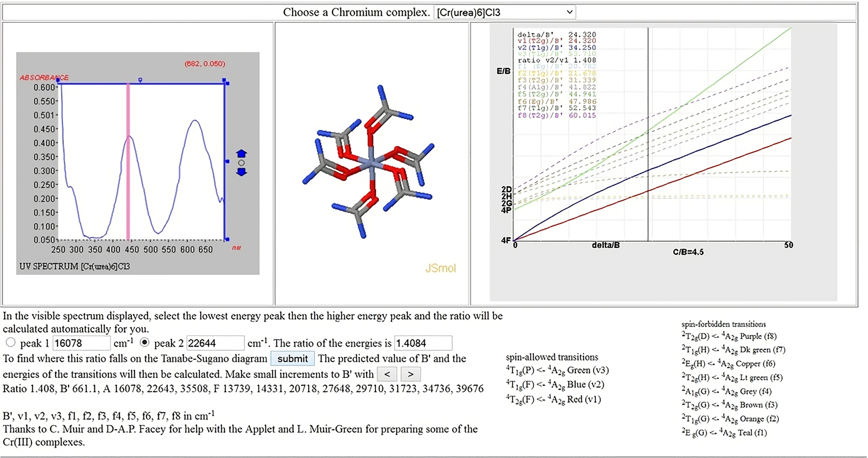Click the pink peak selection bar on the spectrum
The width and height of the screenshot is (868, 458).
[128, 162]
